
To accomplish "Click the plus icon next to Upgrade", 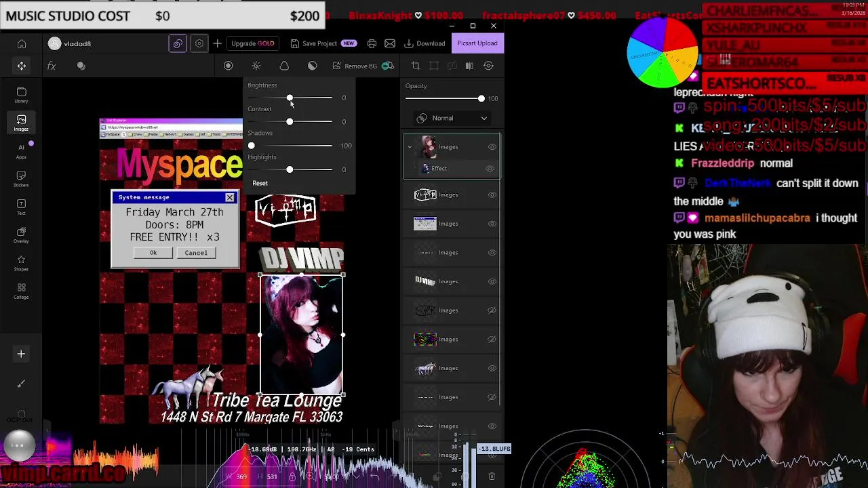I will coord(217,43).
